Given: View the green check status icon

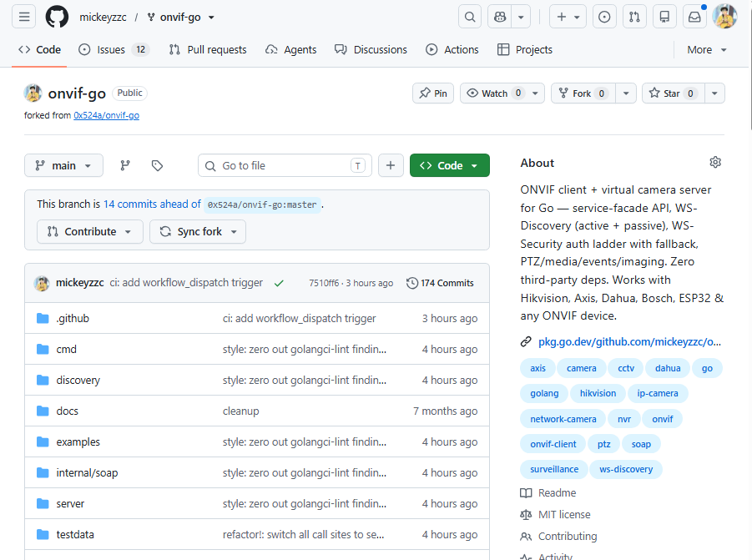Looking at the screenshot, I should click(279, 284).
